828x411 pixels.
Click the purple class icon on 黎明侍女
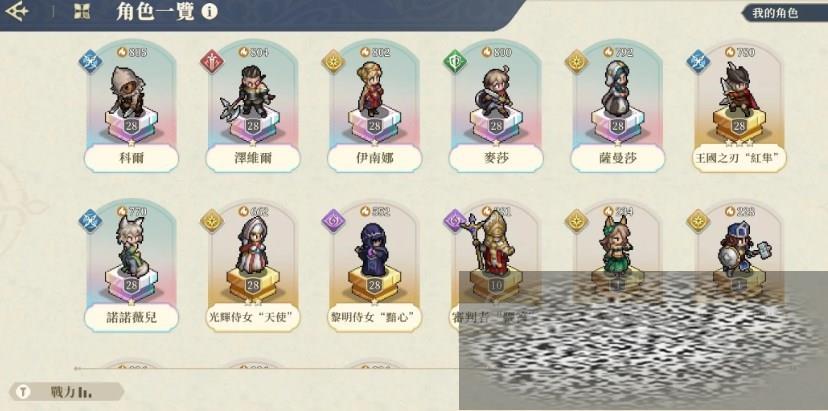[x=333, y=221]
